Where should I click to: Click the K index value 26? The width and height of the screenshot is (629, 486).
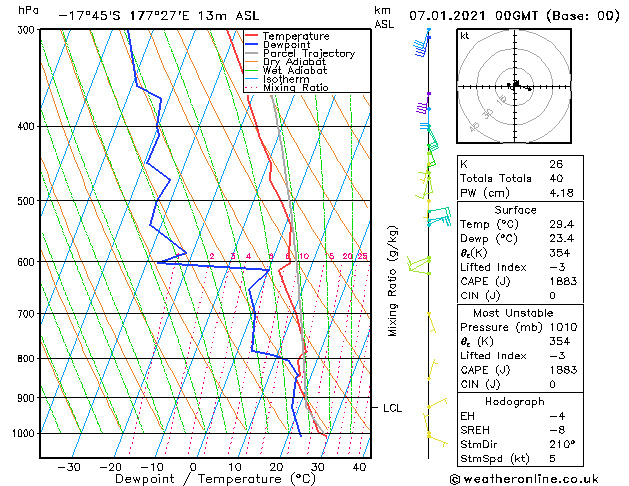tap(556, 164)
